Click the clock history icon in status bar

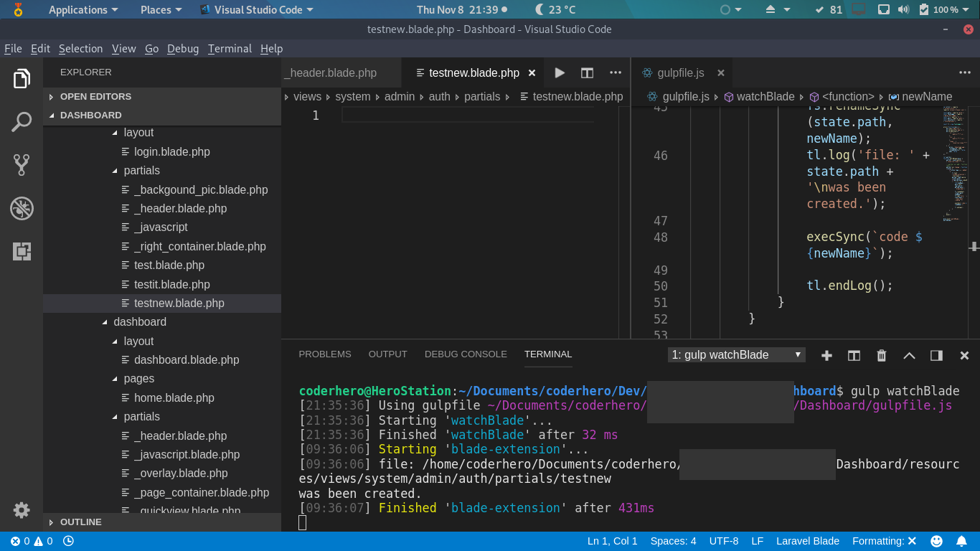[x=68, y=541]
